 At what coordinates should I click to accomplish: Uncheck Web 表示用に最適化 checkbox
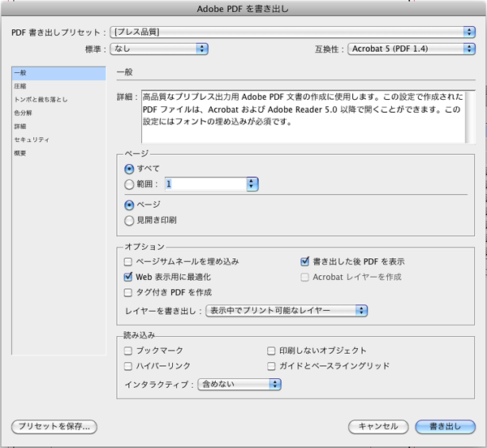click(x=128, y=277)
